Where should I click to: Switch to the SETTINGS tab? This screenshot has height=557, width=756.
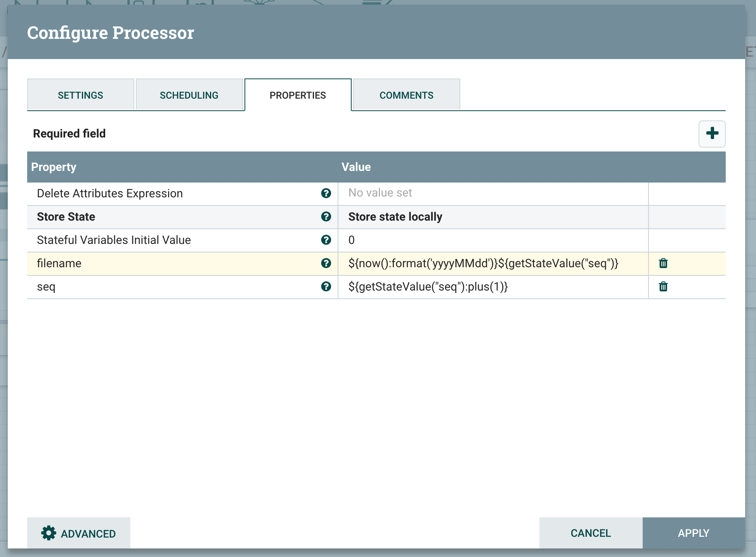[x=81, y=95]
